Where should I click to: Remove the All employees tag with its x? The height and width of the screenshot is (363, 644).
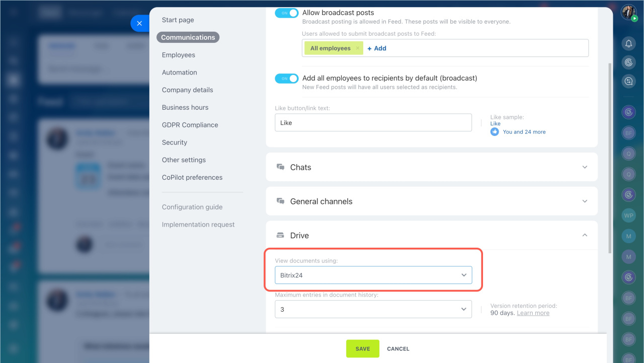pyautogui.click(x=358, y=48)
